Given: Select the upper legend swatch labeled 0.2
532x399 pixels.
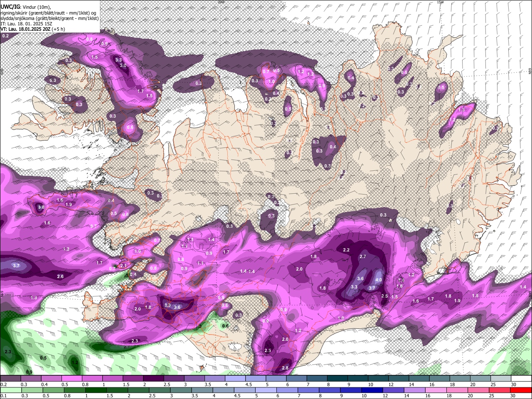Looking at the screenshot, I should [x=10, y=379].
